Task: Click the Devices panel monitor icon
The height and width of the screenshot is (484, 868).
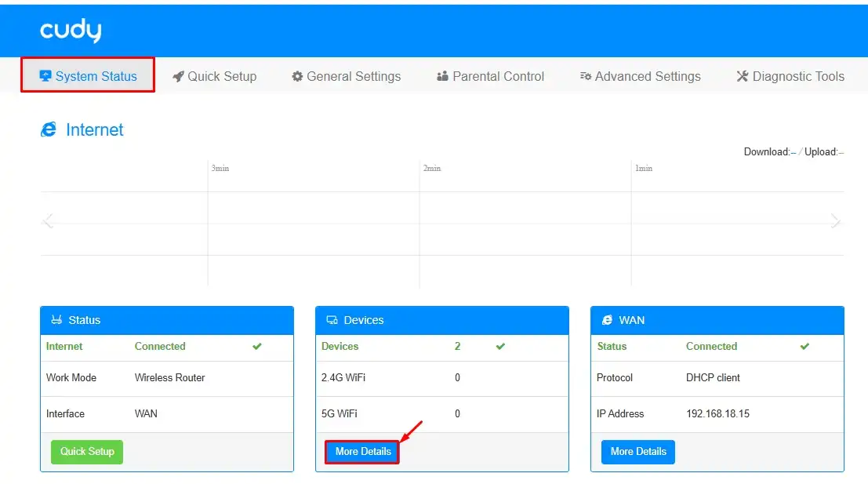Action: coord(332,320)
